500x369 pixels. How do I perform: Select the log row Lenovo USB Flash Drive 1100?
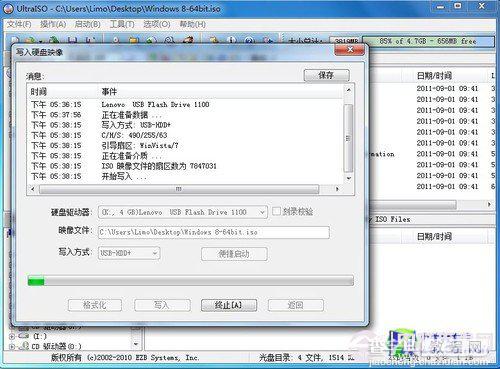[185, 105]
